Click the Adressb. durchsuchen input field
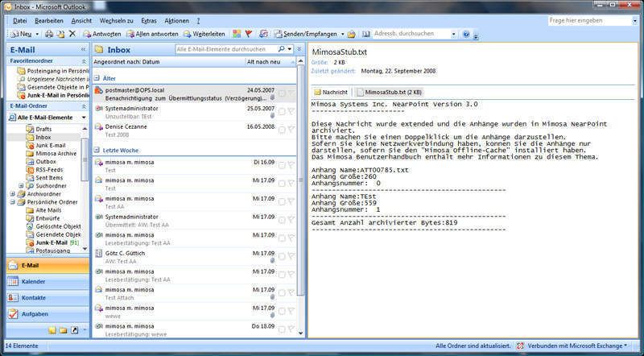644x356 pixels. click(x=411, y=34)
